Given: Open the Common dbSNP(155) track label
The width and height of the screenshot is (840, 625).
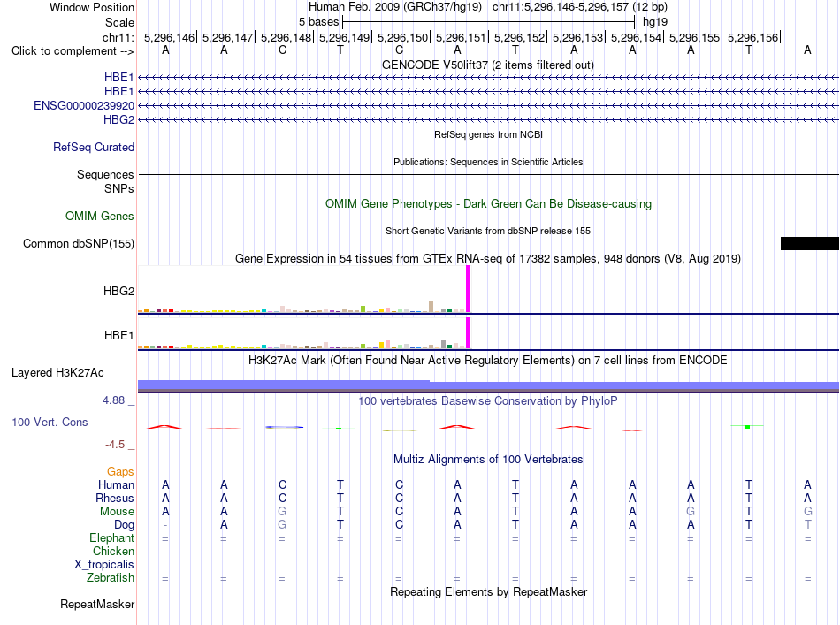Looking at the screenshot, I should coord(79,243).
